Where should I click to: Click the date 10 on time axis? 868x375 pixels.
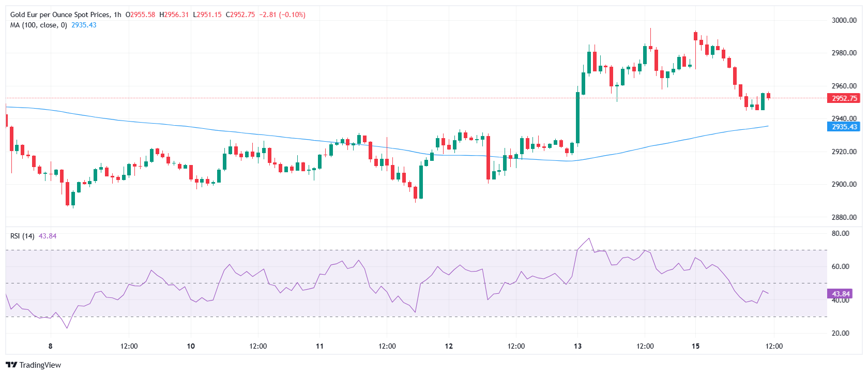(191, 346)
